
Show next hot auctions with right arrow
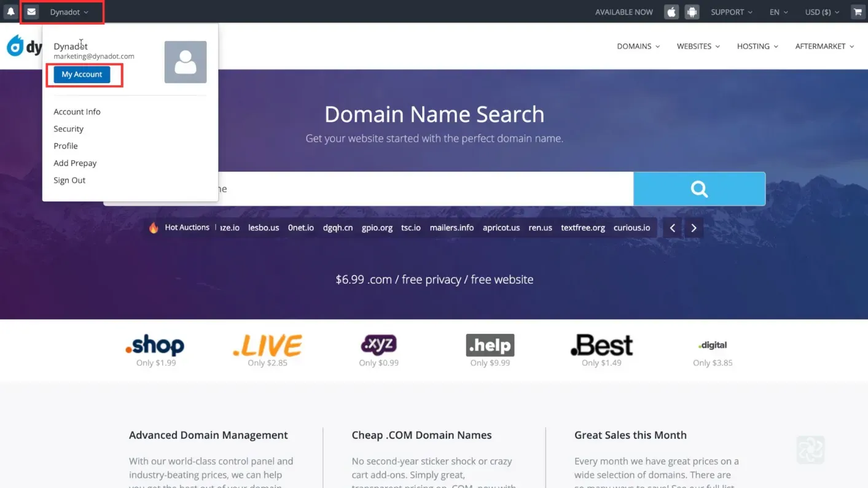[694, 228]
